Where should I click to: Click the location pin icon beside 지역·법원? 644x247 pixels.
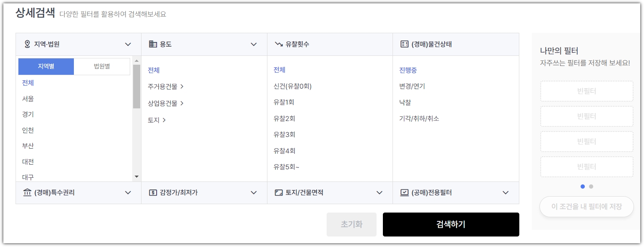(27, 44)
